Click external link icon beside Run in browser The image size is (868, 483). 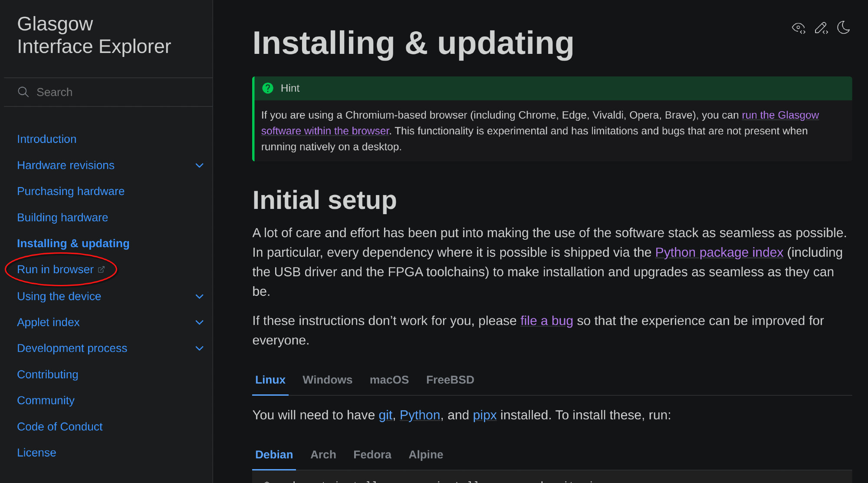click(x=101, y=270)
